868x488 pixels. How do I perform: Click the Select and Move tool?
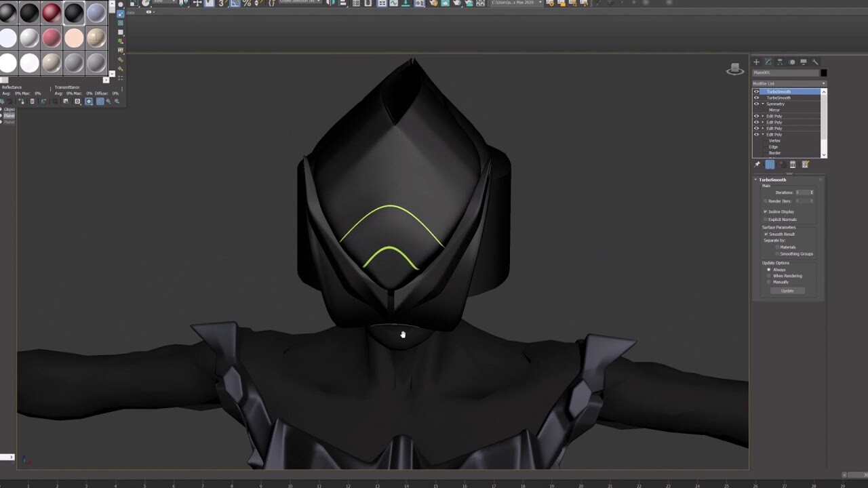(x=197, y=3)
